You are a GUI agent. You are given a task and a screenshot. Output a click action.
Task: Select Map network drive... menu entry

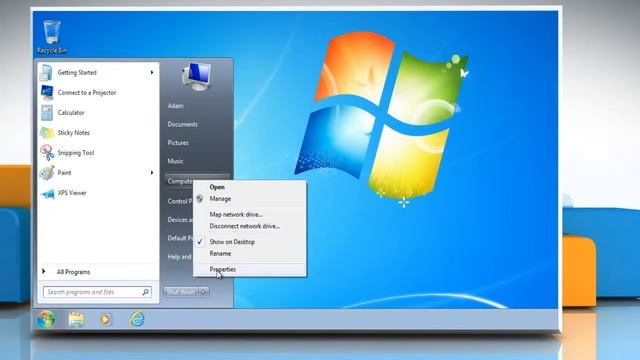click(236, 214)
